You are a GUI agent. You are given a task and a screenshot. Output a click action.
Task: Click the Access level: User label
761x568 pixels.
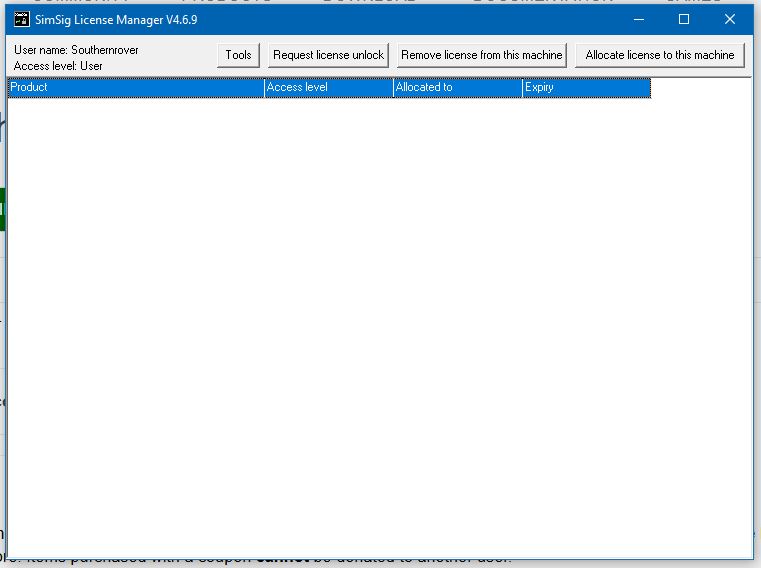click(58, 66)
